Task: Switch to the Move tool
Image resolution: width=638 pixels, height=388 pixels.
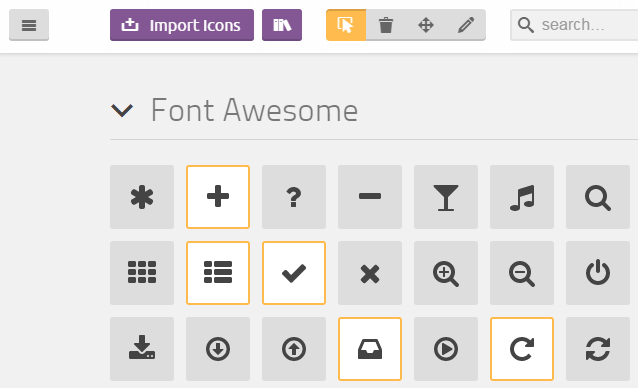Action: click(426, 25)
